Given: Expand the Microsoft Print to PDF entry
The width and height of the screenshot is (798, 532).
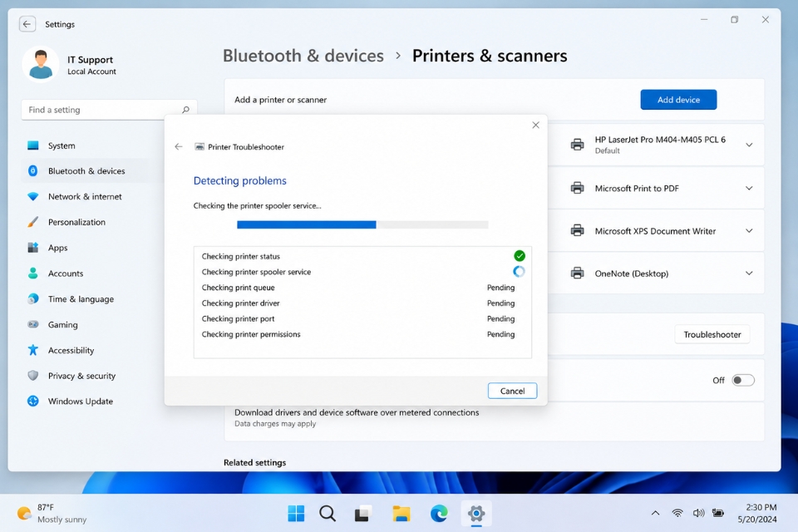Looking at the screenshot, I should coord(749,189).
